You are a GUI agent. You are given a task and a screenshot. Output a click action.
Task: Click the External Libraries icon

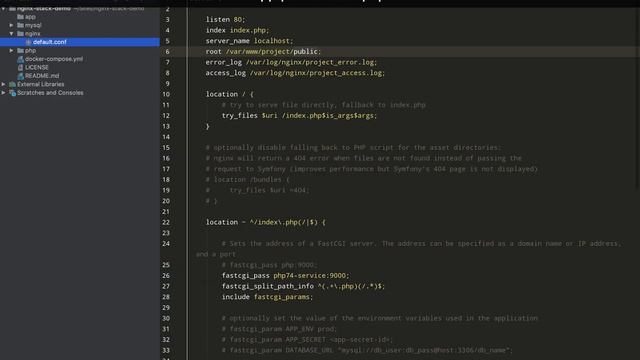[12, 84]
